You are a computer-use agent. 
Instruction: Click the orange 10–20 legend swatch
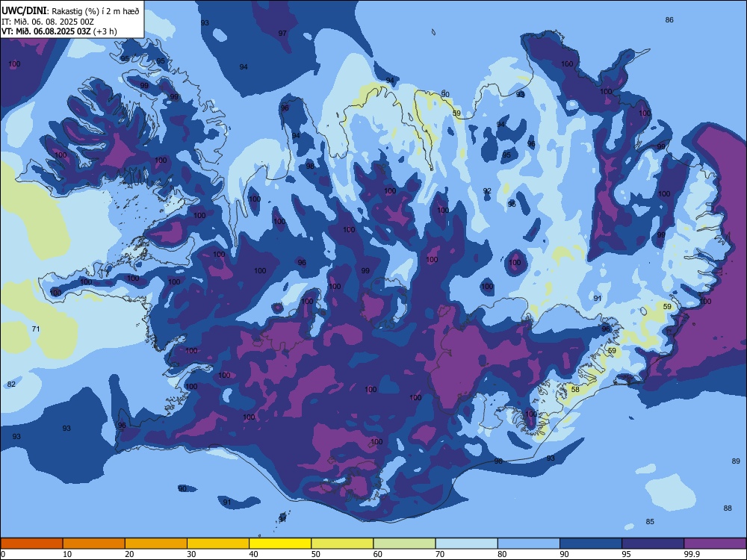94,544
